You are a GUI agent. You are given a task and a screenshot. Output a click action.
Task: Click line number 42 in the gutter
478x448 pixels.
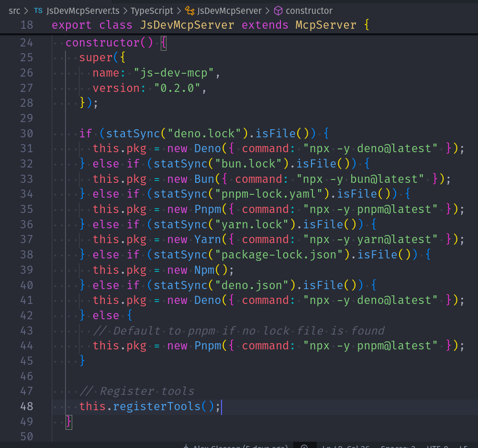(27, 315)
